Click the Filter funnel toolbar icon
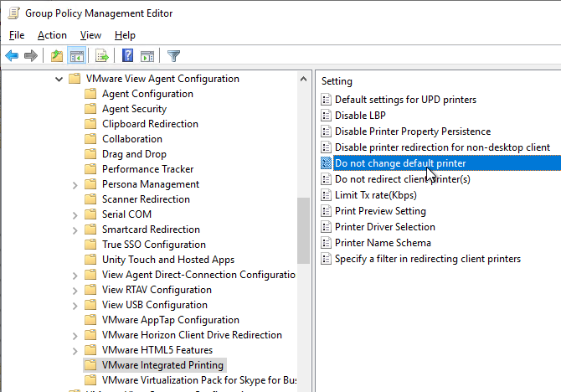Screen dimensions: 561x392 coord(174,56)
